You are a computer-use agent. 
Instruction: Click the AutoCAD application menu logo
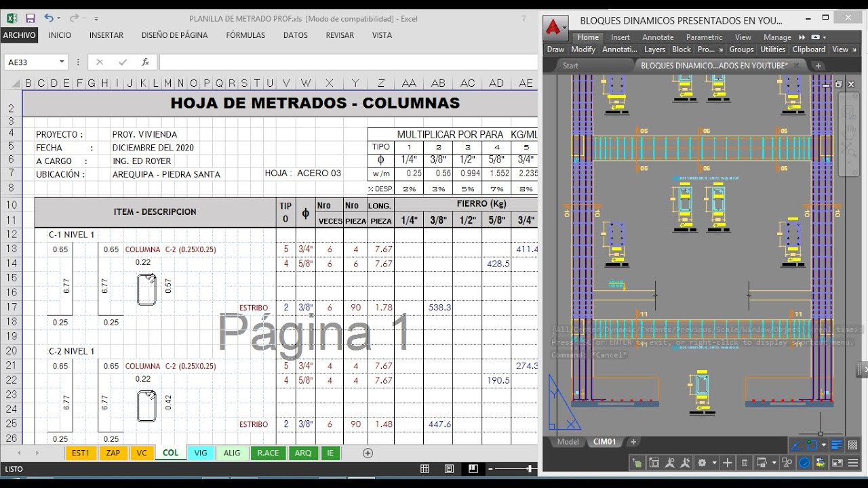[x=555, y=27]
